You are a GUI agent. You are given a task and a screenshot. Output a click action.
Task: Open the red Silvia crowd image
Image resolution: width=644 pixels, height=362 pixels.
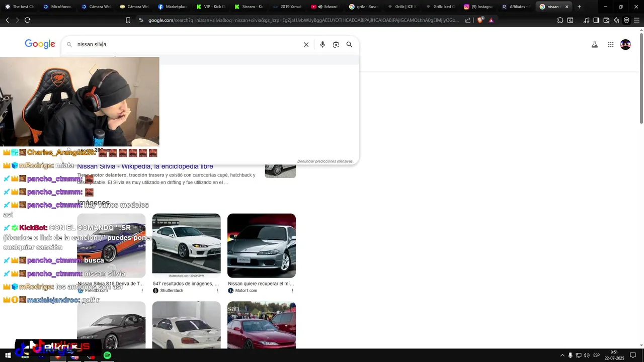(x=262, y=325)
